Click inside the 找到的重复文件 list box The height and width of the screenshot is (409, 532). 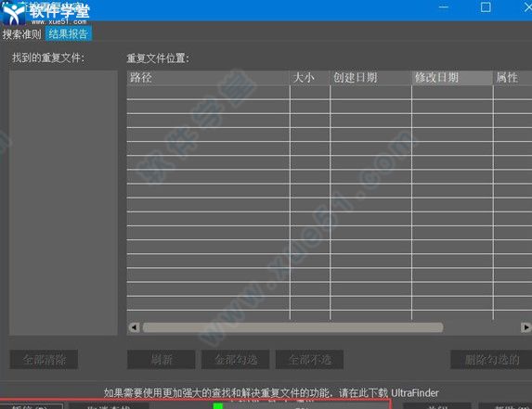(x=63, y=202)
